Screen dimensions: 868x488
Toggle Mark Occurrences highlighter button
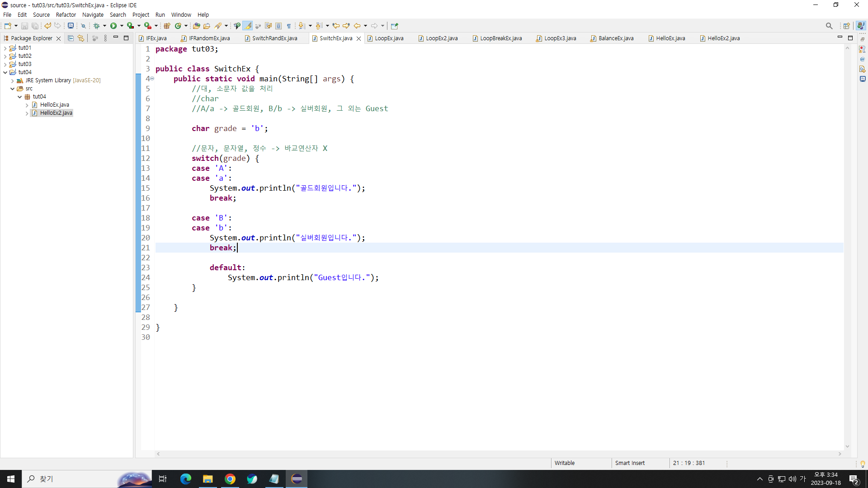point(248,26)
